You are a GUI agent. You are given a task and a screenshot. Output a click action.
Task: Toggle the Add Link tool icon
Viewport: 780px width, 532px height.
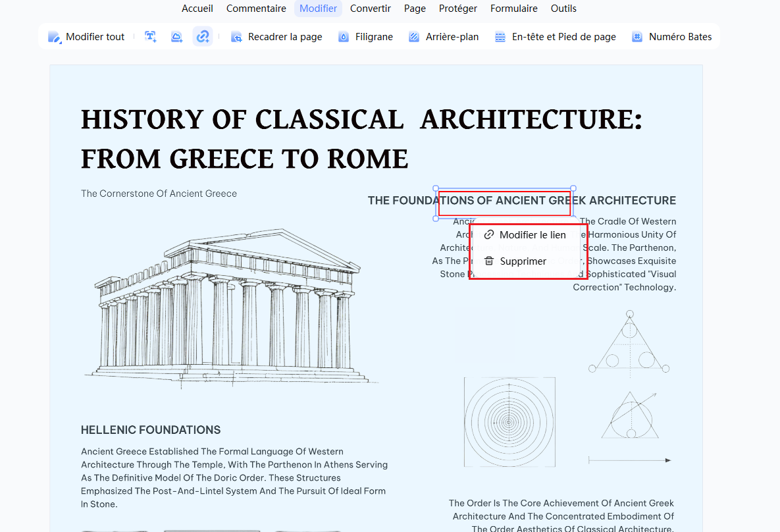point(203,36)
